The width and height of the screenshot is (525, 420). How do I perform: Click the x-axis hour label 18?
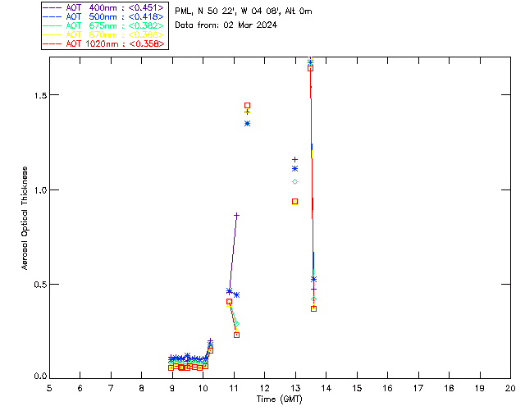coord(449,388)
